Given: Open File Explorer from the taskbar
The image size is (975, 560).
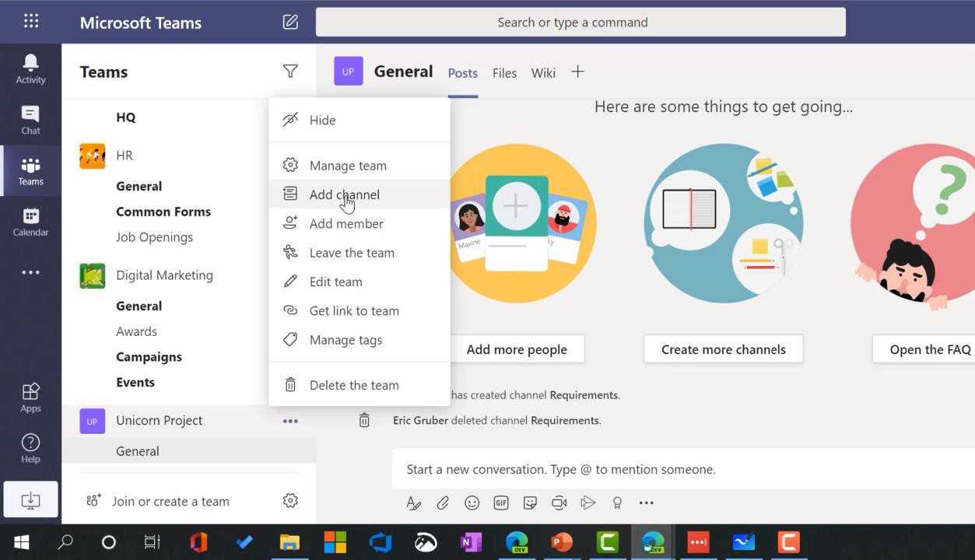Looking at the screenshot, I should click(x=290, y=542).
